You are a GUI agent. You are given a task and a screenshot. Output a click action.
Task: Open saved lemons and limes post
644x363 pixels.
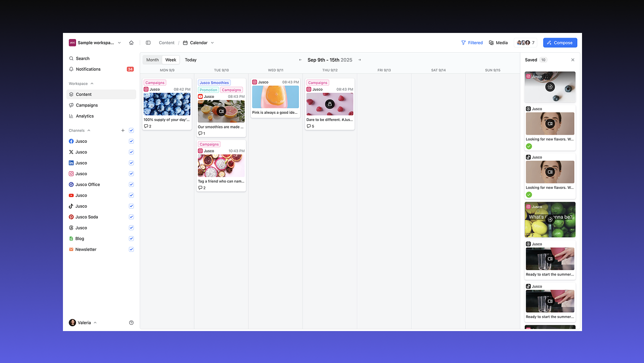pyautogui.click(x=550, y=220)
